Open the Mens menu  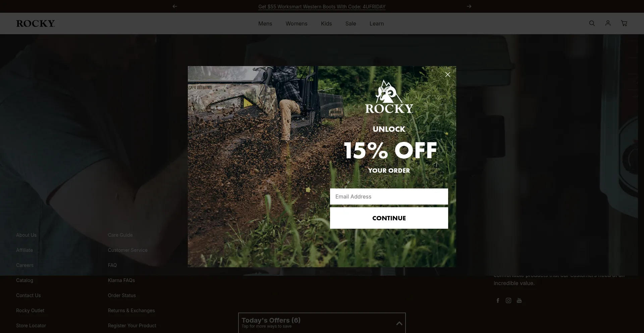[265, 23]
